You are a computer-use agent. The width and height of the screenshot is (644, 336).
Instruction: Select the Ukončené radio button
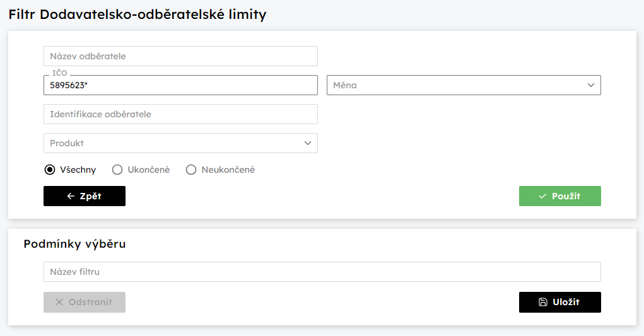[x=117, y=170]
